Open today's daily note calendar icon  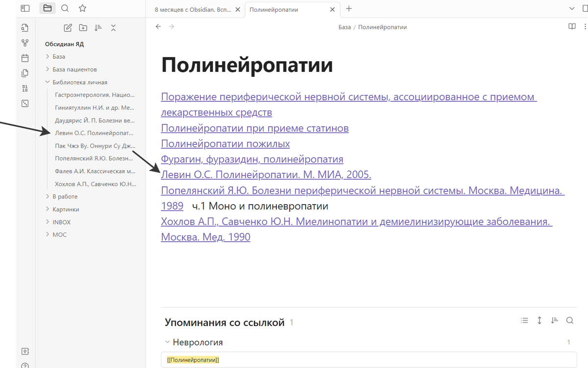(x=25, y=58)
